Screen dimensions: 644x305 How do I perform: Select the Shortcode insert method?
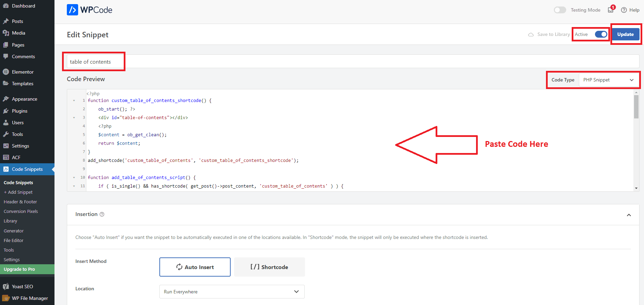coord(269,267)
